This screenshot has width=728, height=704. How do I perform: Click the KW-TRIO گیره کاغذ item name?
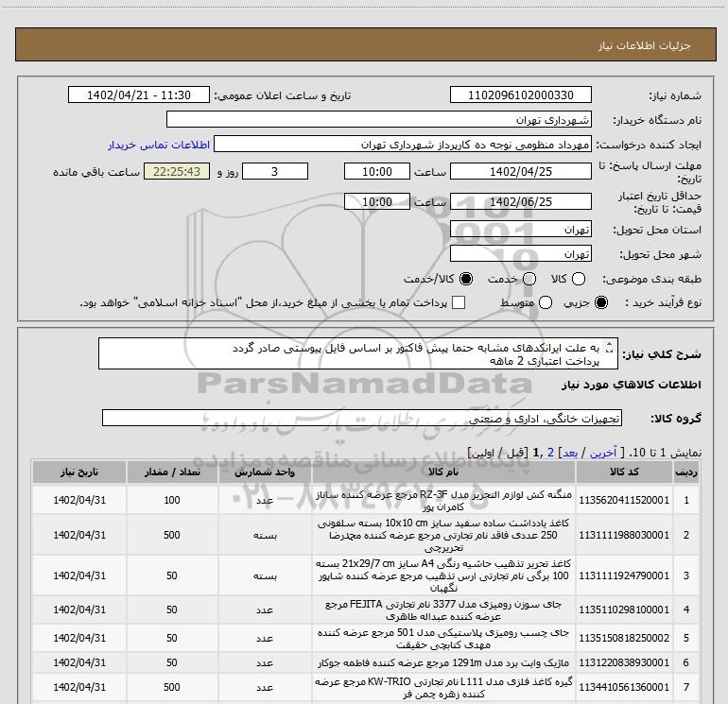click(x=443, y=687)
